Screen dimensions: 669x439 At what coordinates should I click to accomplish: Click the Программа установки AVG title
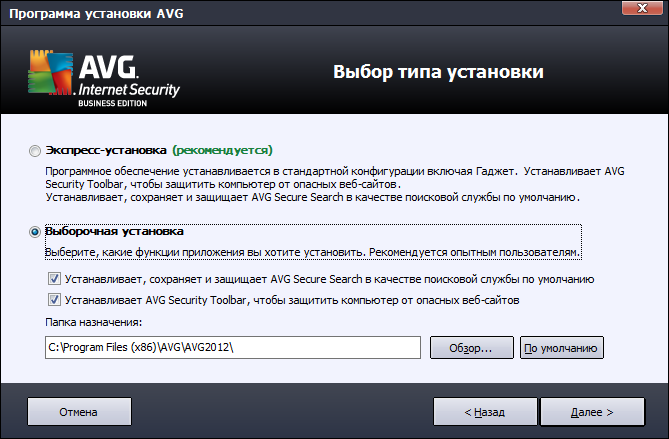click(x=96, y=14)
